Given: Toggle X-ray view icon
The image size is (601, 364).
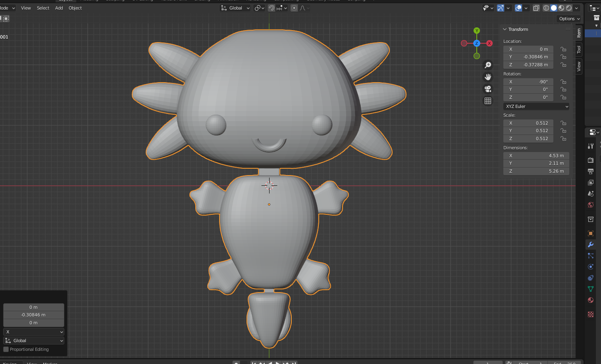Looking at the screenshot, I should pyautogui.click(x=536, y=8).
